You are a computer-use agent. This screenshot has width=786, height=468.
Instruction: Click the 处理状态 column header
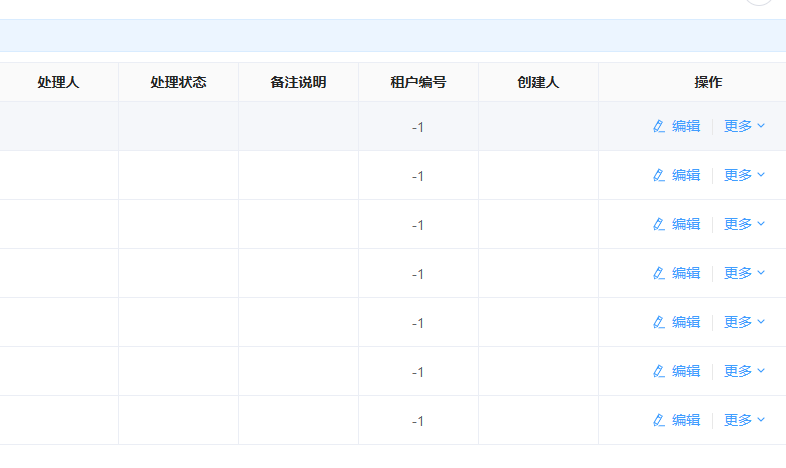pyautogui.click(x=178, y=82)
